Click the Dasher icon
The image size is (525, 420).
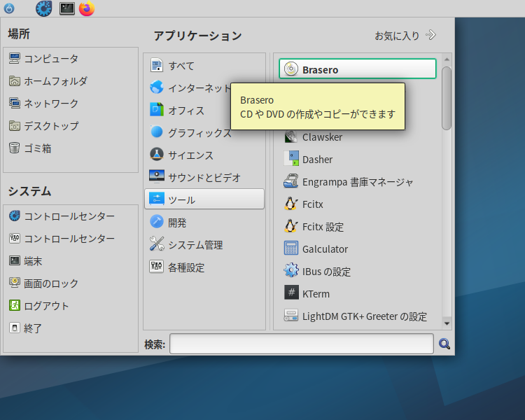[291, 159]
